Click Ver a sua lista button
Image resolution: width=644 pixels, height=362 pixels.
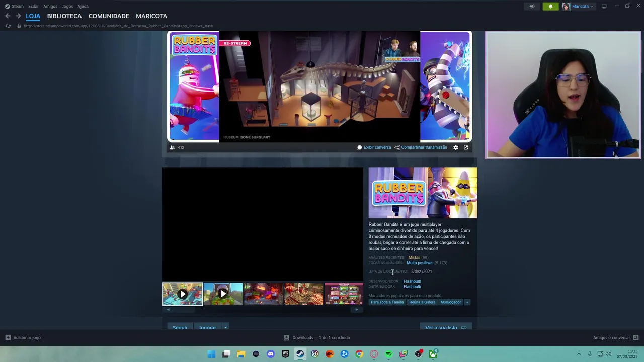pyautogui.click(x=446, y=327)
